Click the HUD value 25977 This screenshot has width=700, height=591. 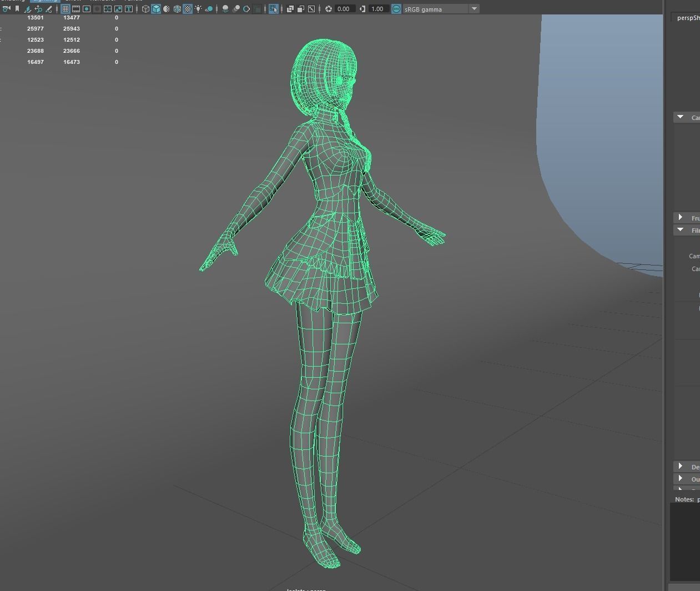tap(36, 28)
